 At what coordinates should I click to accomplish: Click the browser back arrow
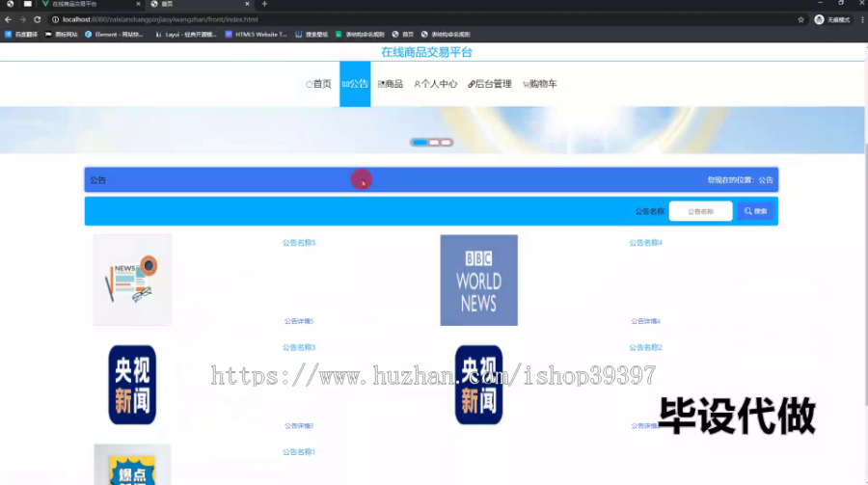pyautogui.click(x=8, y=19)
